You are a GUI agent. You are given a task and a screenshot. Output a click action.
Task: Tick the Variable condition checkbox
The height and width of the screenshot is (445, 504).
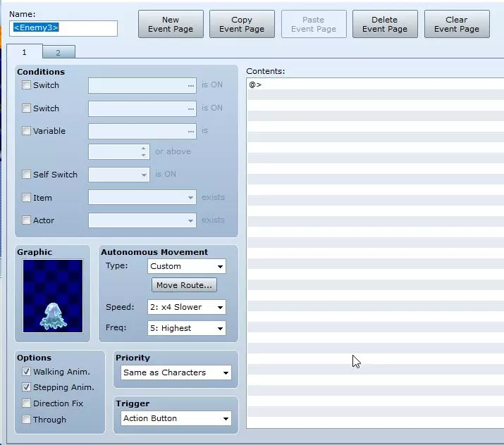point(26,131)
